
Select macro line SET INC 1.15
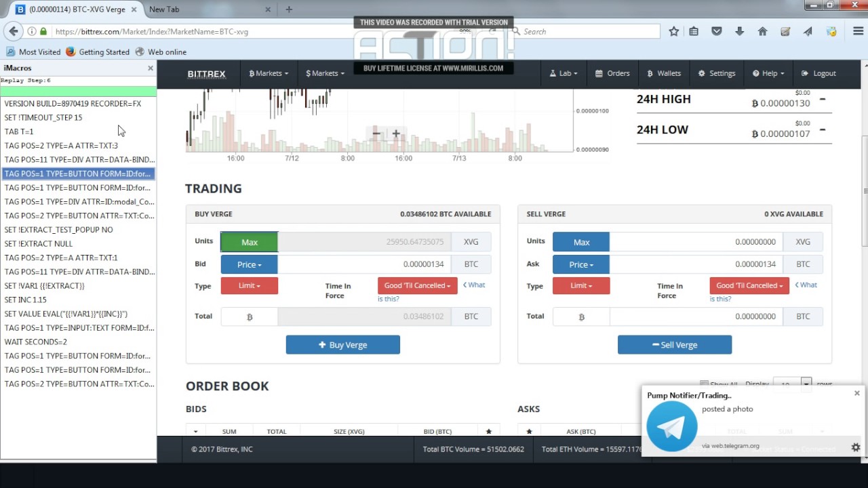pyautogui.click(x=78, y=300)
